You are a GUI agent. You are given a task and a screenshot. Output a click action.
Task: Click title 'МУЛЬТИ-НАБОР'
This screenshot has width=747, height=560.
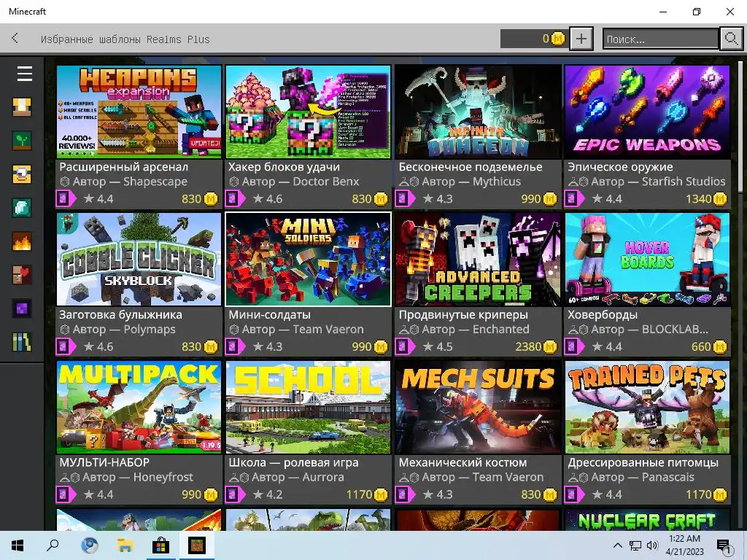(104, 462)
